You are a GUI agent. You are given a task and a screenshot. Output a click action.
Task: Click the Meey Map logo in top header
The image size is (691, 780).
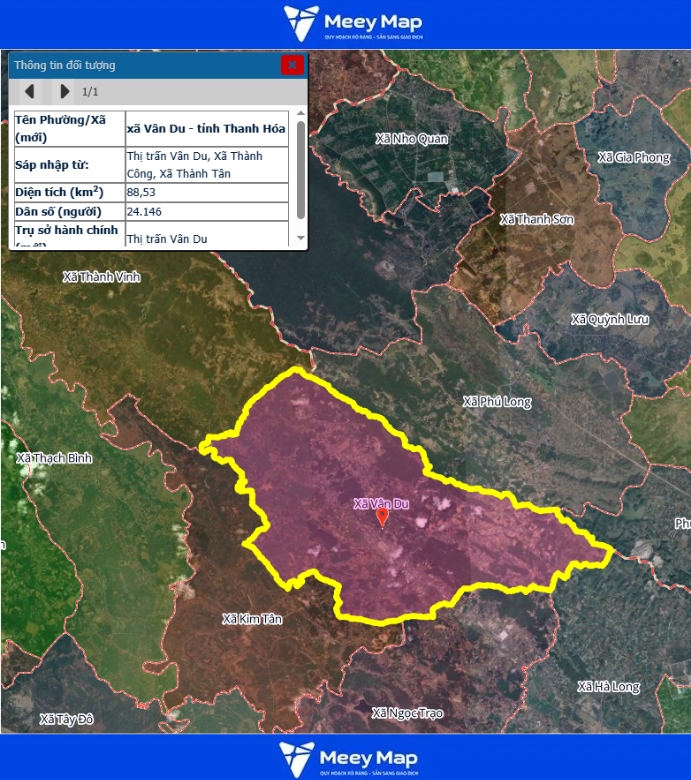(x=353, y=23)
